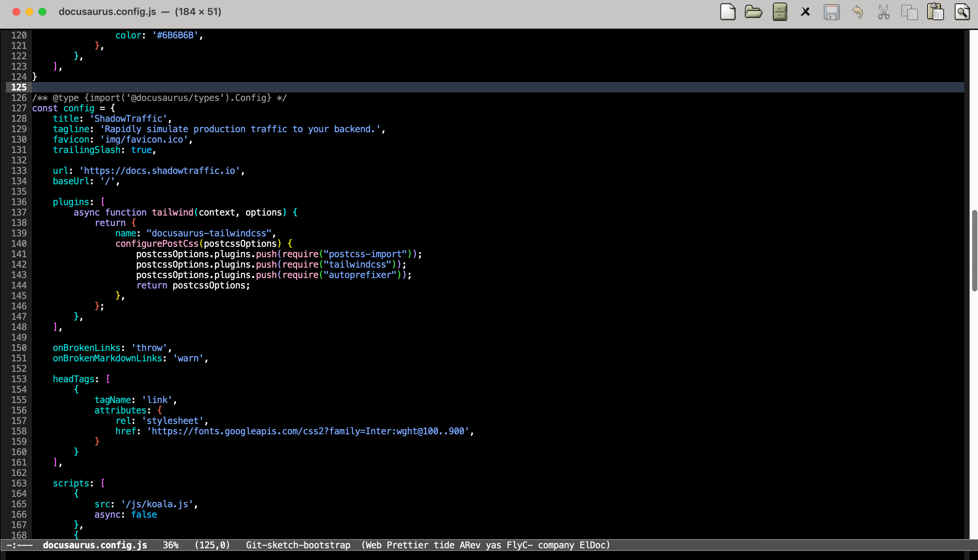Click the New File toolbar icon

pyautogui.click(x=727, y=12)
